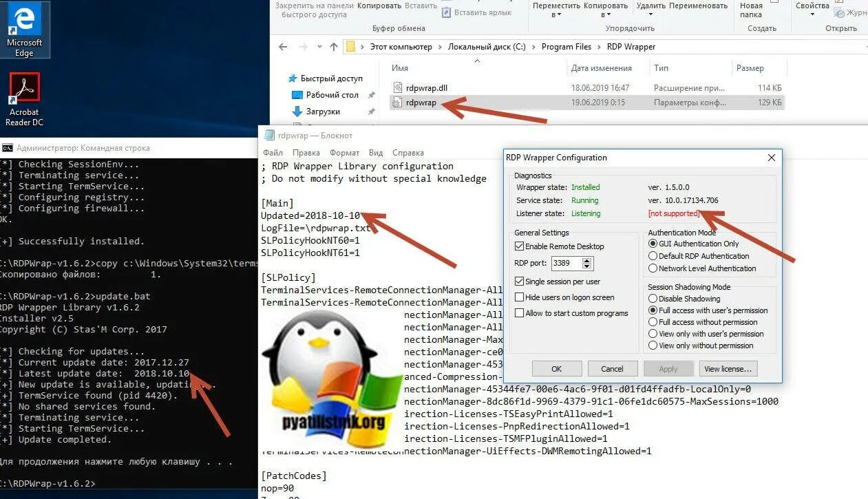Select Default RDP Authentication option
Viewport: 868px width, 499px height.
pyautogui.click(x=653, y=256)
